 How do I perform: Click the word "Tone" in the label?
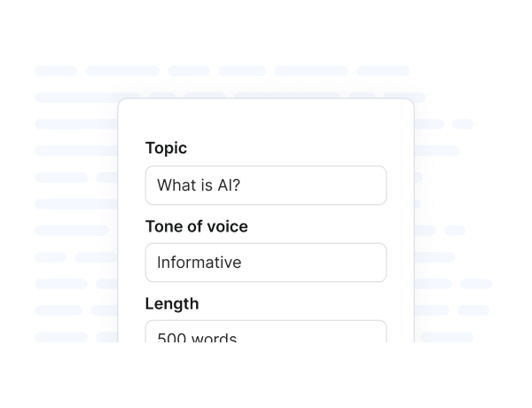click(x=163, y=226)
